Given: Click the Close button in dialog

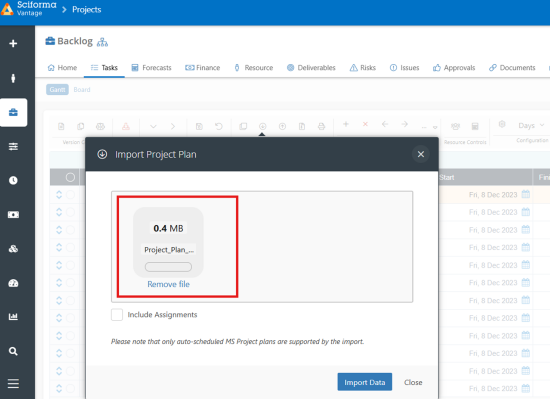Looking at the screenshot, I should pos(413,382).
